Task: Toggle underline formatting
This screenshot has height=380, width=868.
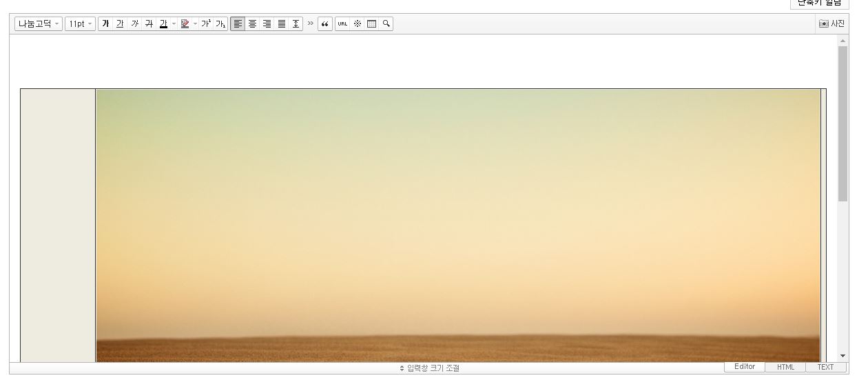Action: 120,23
